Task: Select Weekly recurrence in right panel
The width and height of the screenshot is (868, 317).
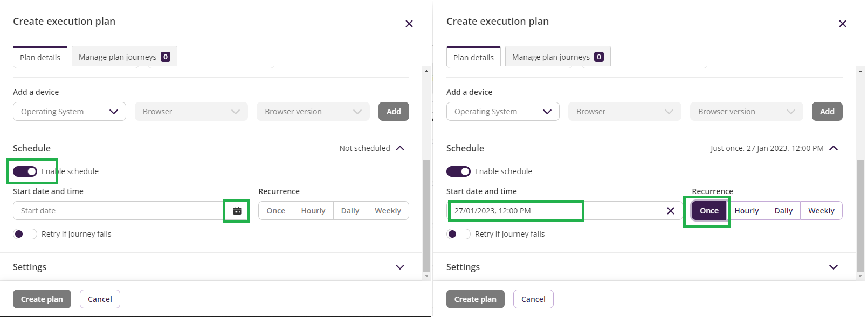Action: 821,211
